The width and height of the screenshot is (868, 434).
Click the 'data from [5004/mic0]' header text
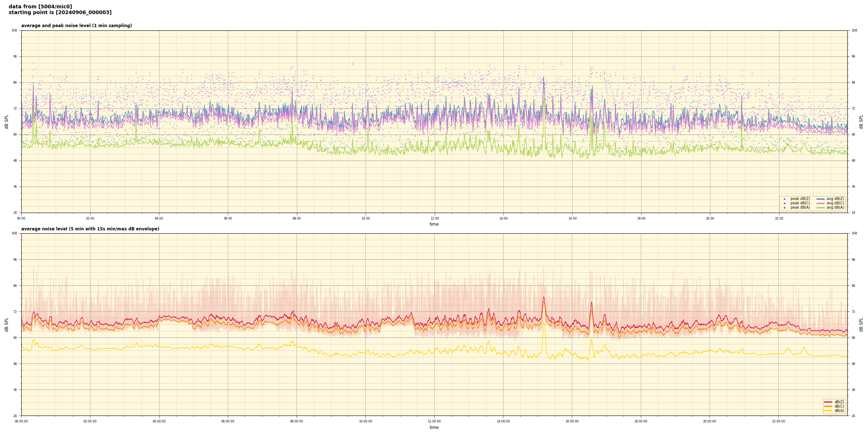tap(40, 7)
